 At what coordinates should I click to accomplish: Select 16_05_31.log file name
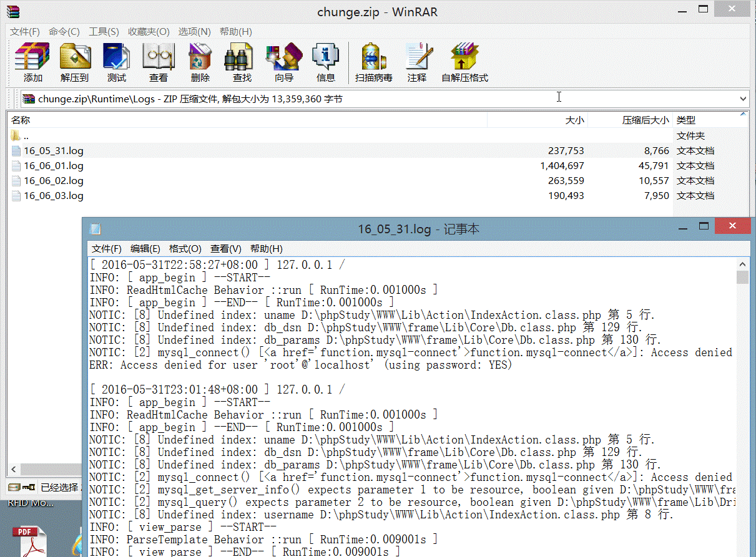54,150
